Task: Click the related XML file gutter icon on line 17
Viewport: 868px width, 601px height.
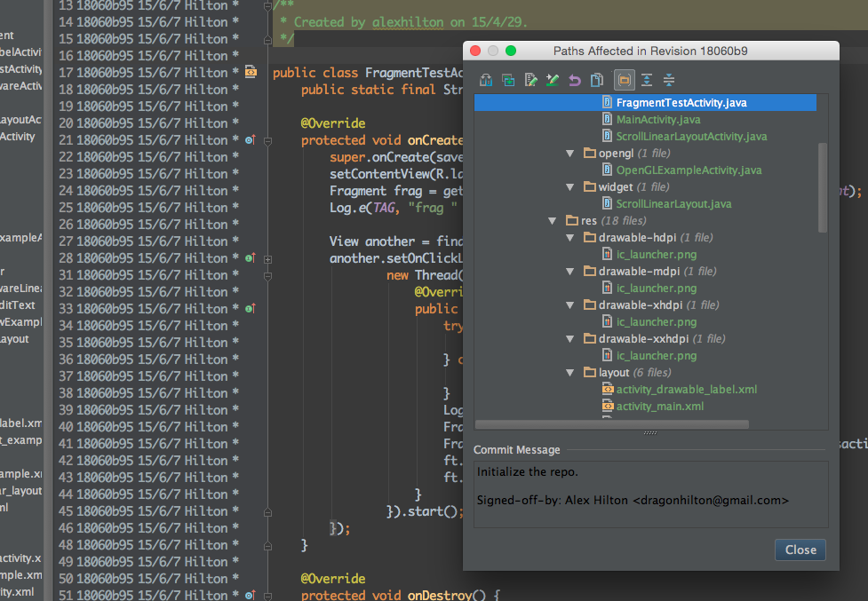Action: tap(250, 72)
